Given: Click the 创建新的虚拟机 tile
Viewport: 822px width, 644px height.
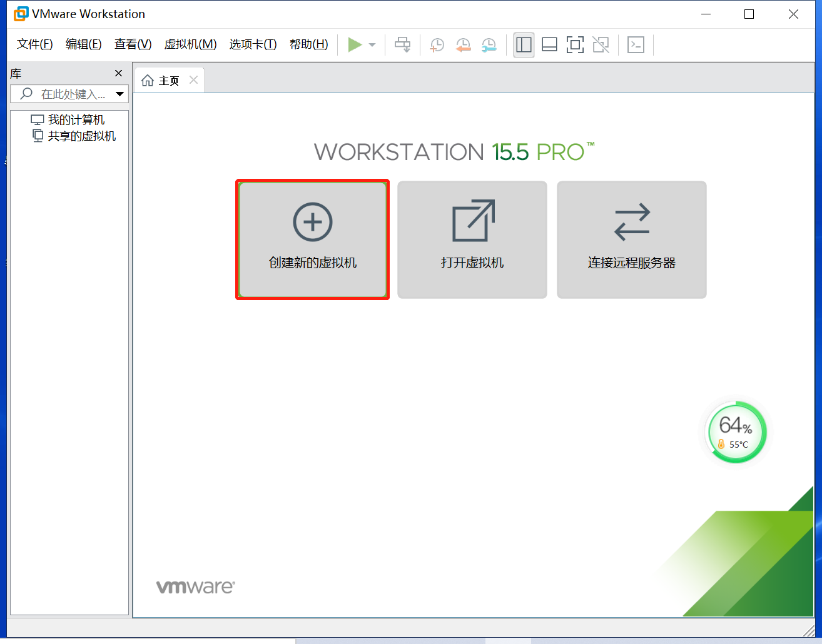Looking at the screenshot, I should [x=313, y=239].
